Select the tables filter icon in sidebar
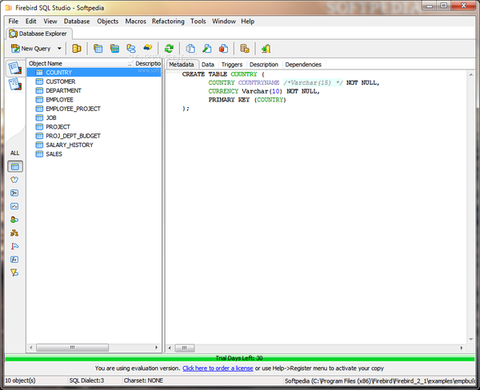 click(15, 166)
